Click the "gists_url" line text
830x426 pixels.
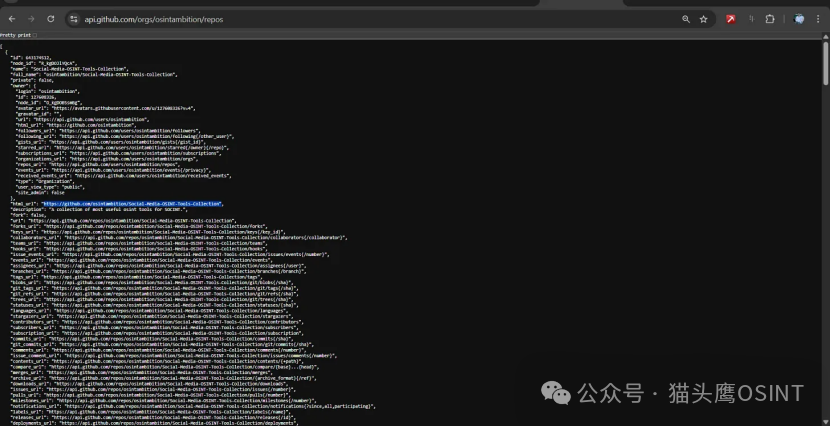coord(110,142)
